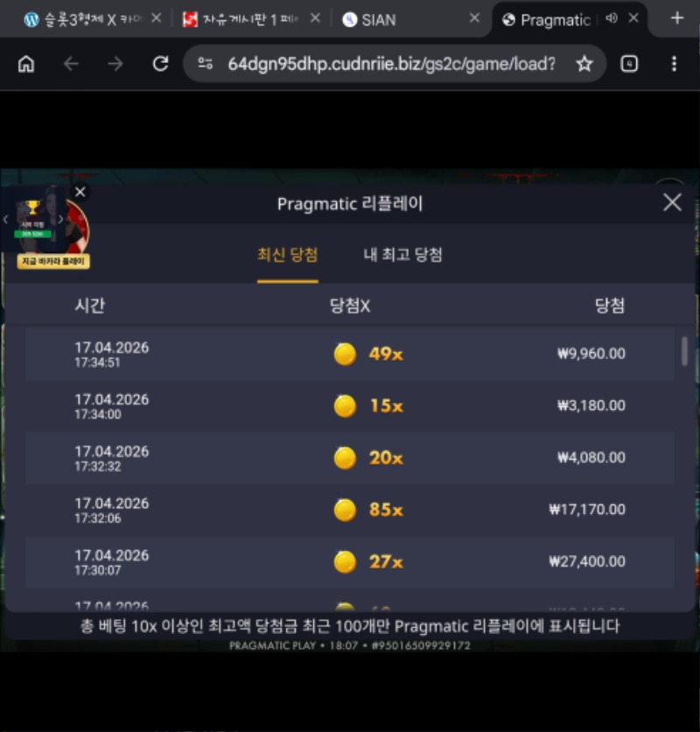This screenshot has width=700, height=732.
Task: Select the 최신 당첨 tab
Action: (288, 255)
